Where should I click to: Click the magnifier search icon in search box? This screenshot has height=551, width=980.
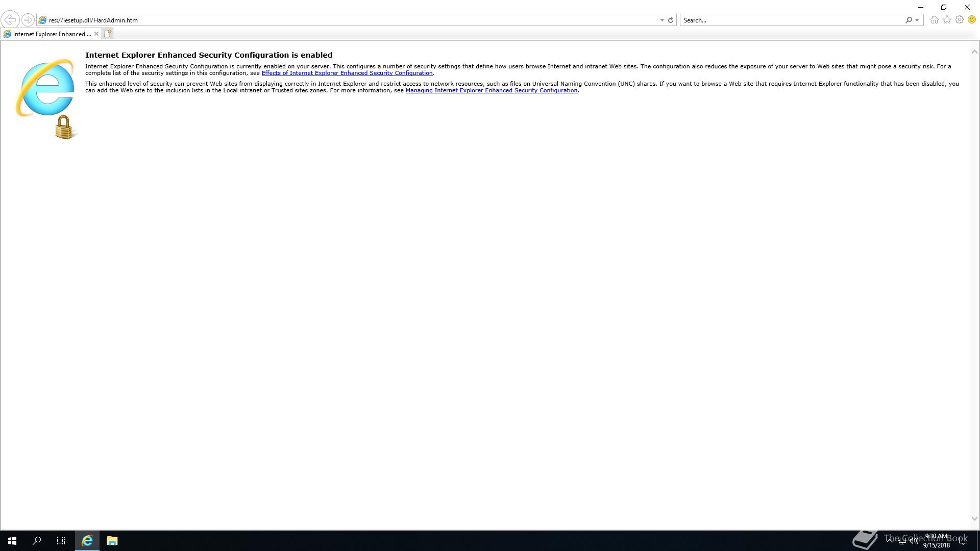[x=909, y=20]
